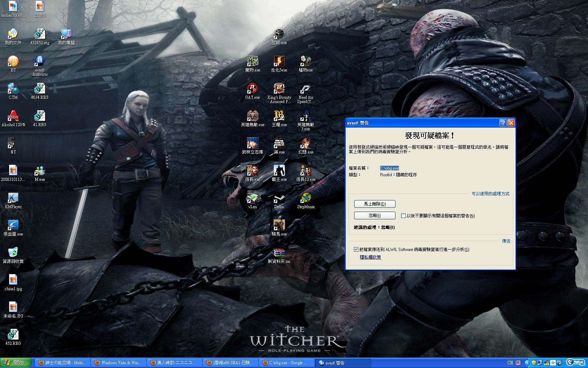Launch 生化5exe desktop shortcut
The height and width of the screenshot is (368, 588).
click(279, 64)
